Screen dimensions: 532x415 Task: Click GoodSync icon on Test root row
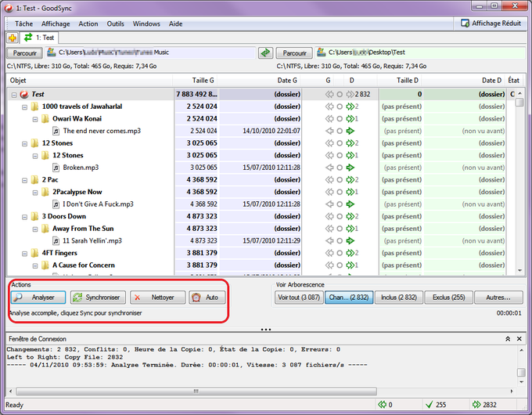click(x=24, y=94)
